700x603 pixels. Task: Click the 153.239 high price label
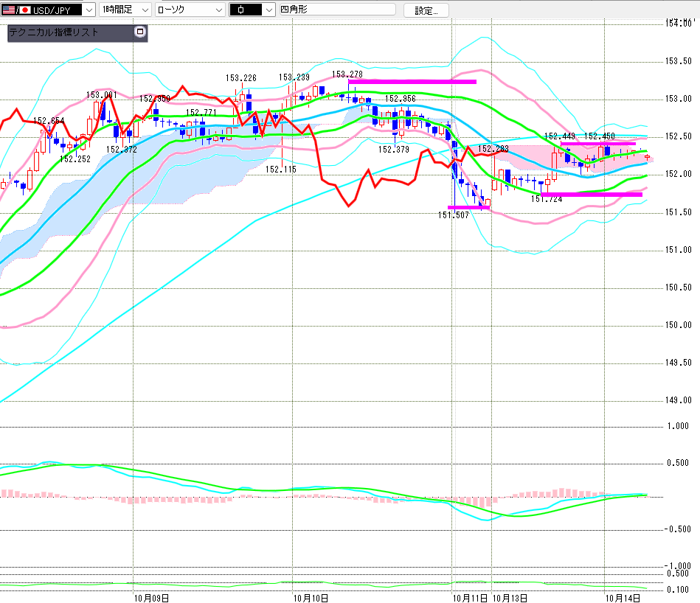tap(294, 77)
